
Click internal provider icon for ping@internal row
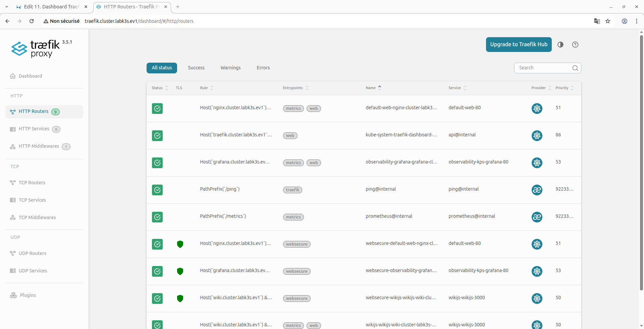click(537, 190)
